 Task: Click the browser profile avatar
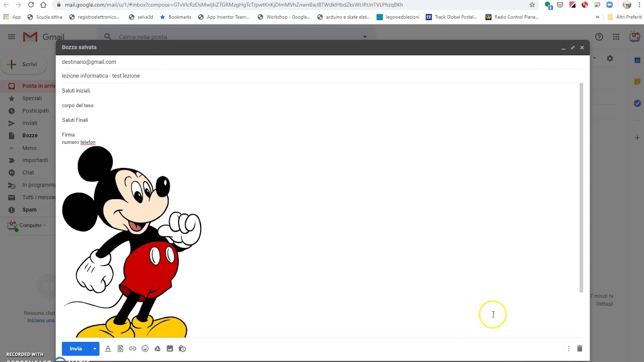627,5
